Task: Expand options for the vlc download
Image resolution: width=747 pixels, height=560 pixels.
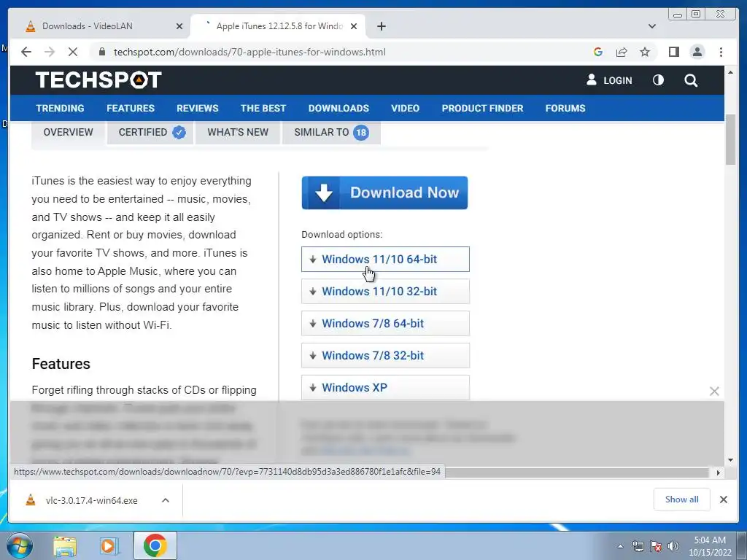Action: tap(166, 500)
